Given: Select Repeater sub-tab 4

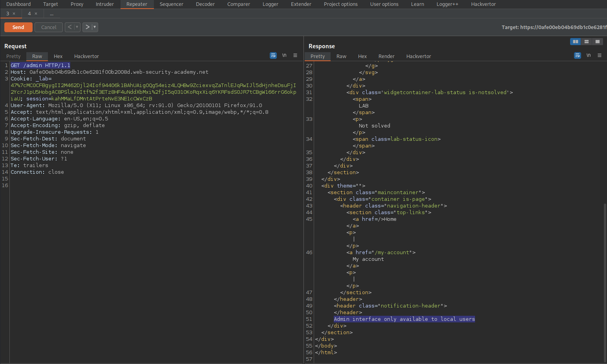Looking at the screenshot, I should tap(29, 14).
